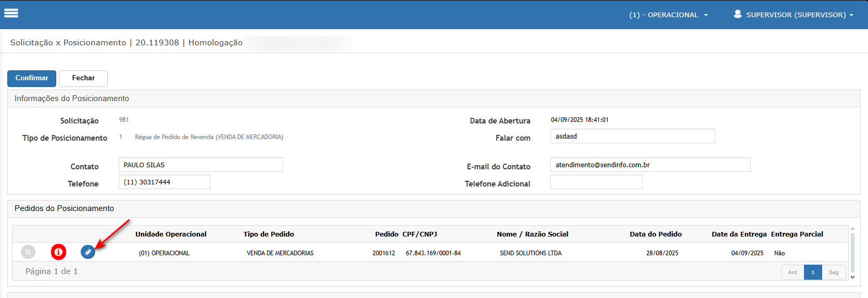Focus the Falar com text field
868x298 pixels.
pos(632,136)
